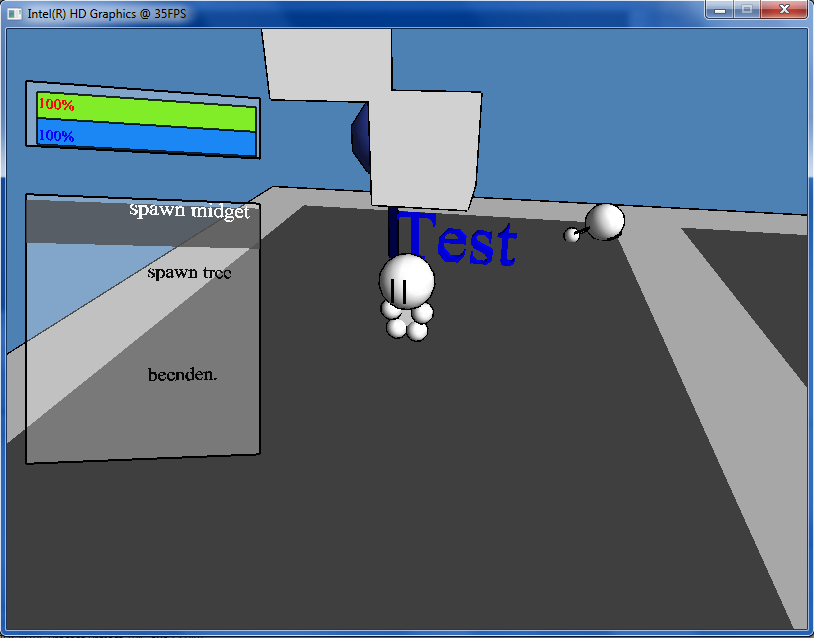Select the 'spawn midget' menu entry
Image resolution: width=814 pixels, height=638 pixels.
(189, 211)
